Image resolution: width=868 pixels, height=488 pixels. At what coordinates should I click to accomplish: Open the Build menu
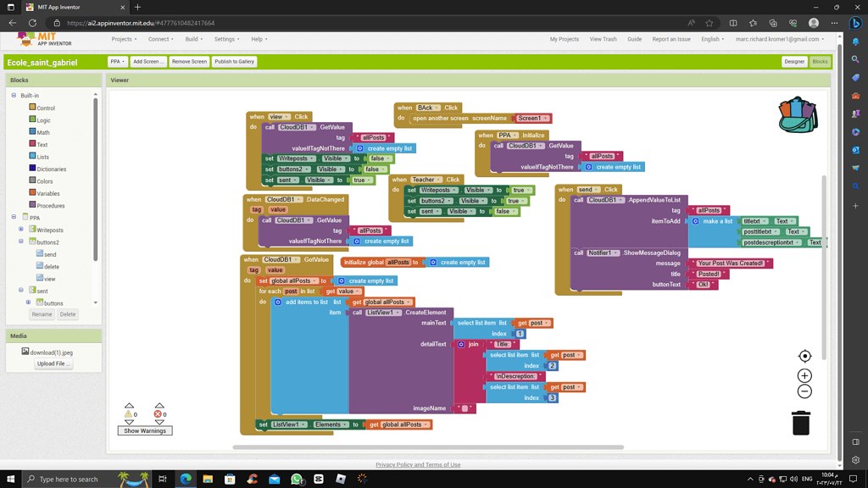click(194, 39)
